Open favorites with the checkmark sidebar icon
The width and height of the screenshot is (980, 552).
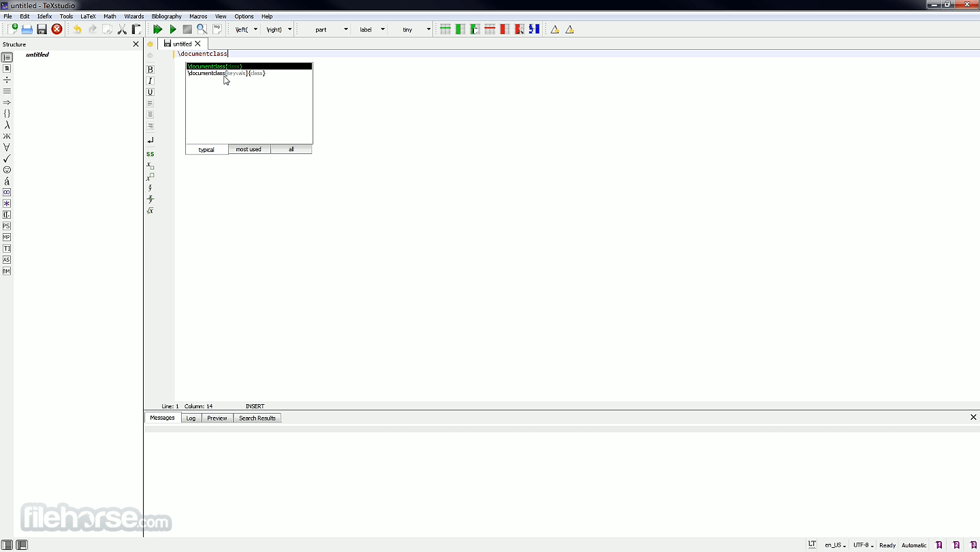pyautogui.click(x=7, y=159)
